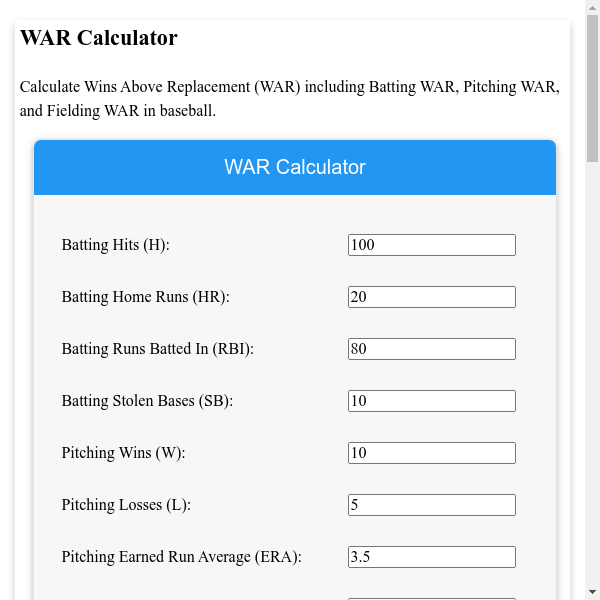Click the "Batting Home Runs (HR):" label
Image resolution: width=600 pixels, height=600 pixels.
146,297
